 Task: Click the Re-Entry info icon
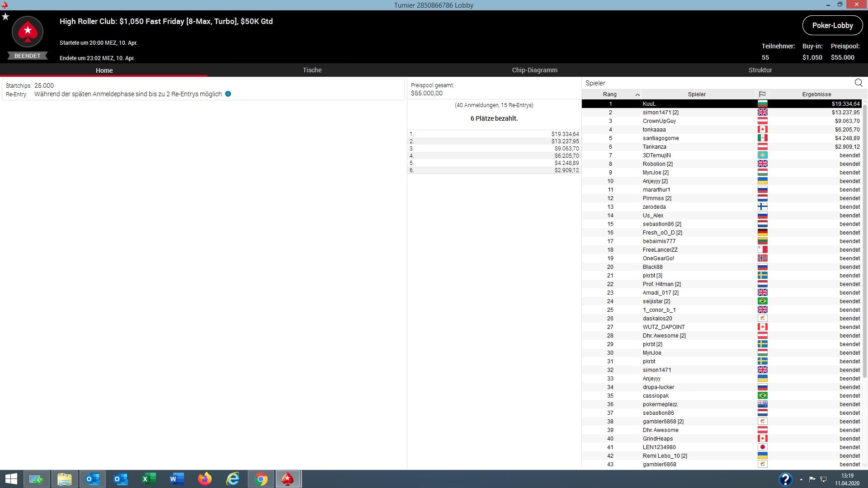228,94
